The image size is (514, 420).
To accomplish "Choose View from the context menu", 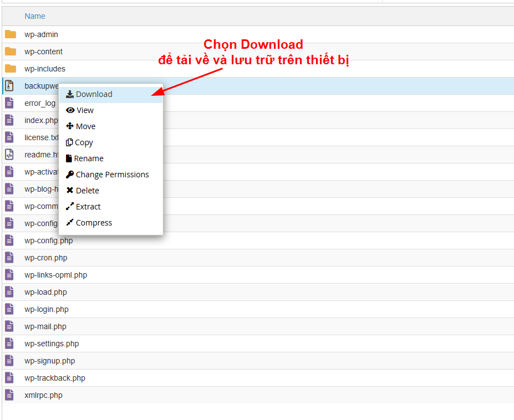I will point(111,110).
